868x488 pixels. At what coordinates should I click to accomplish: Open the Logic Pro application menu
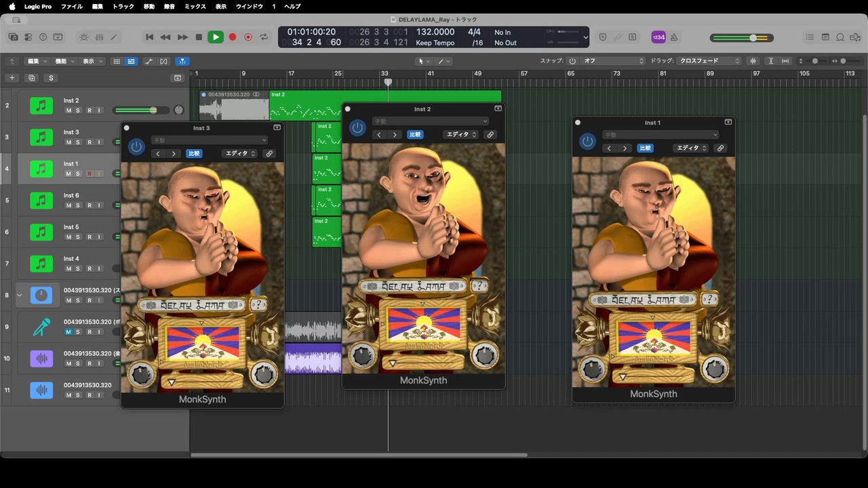(38, 6)
